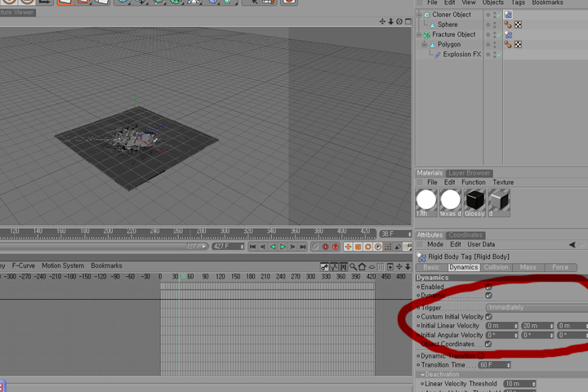
Task: Go to end of animation
Action: (302, 247)
